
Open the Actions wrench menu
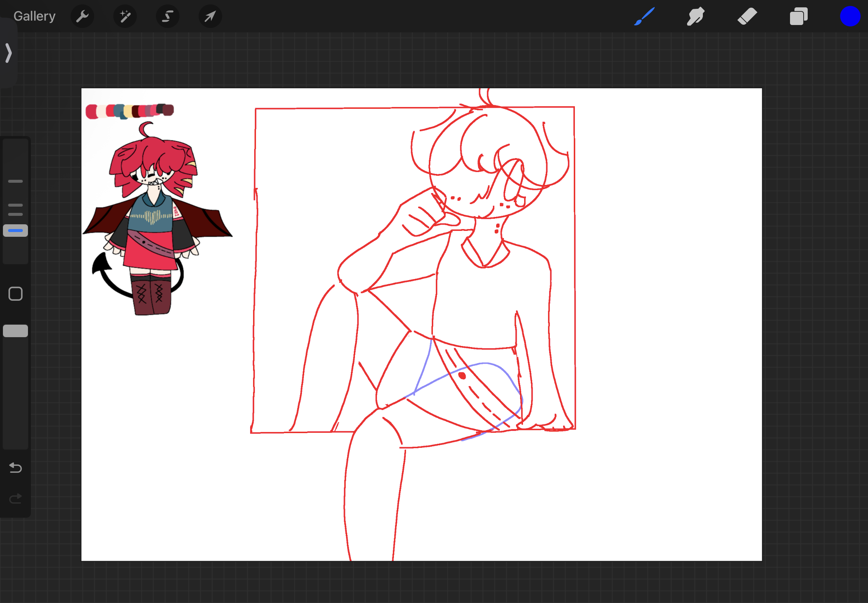[x=82, y=16]
